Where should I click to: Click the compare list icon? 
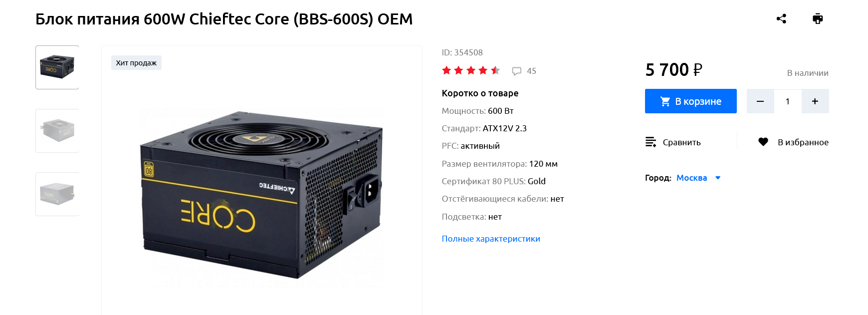[651, 142]
